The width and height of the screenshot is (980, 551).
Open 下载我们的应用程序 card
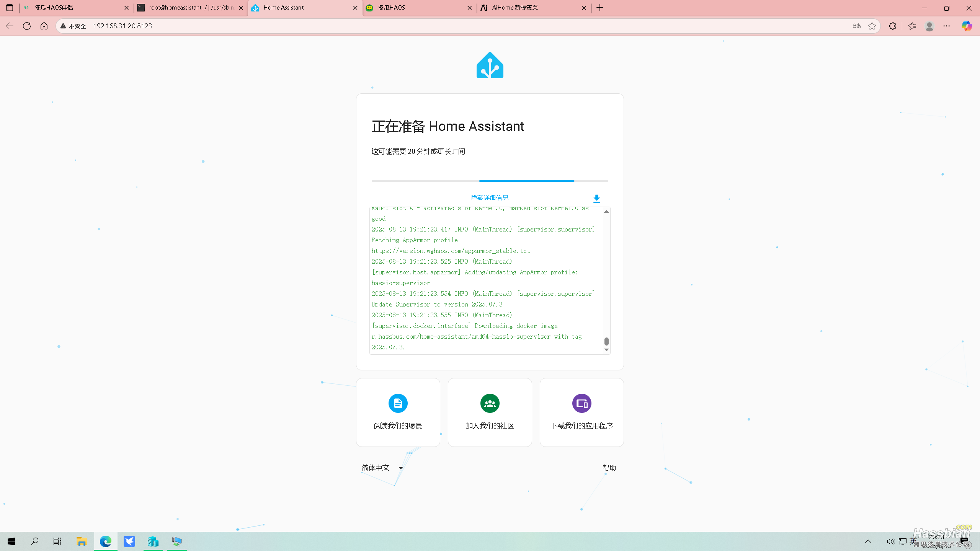[x=581, y=412]
